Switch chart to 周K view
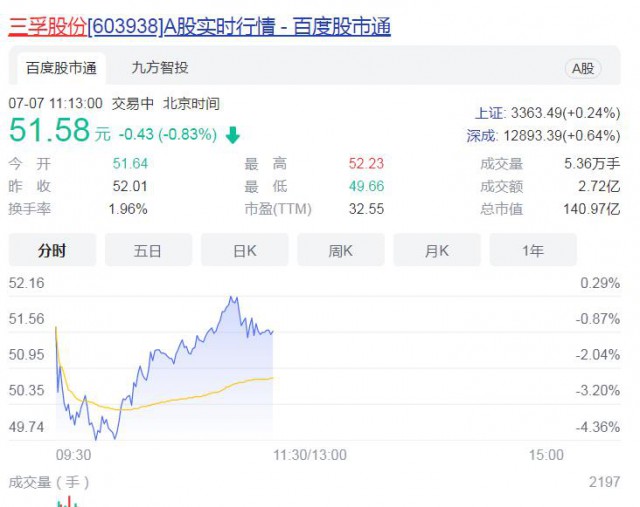Image resolution: width=640 pixels, height=507 pixels. [x=340, y=250]
